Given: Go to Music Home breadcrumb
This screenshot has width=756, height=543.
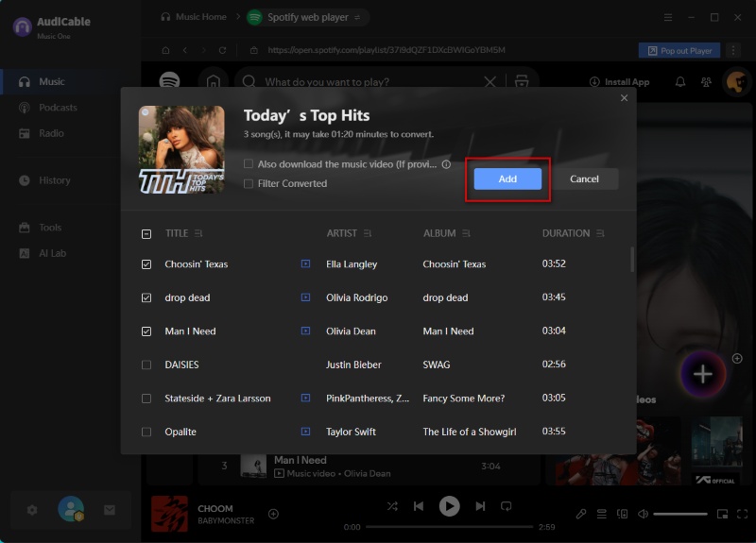Looking at the screenshot, I should tap(194, 17).
